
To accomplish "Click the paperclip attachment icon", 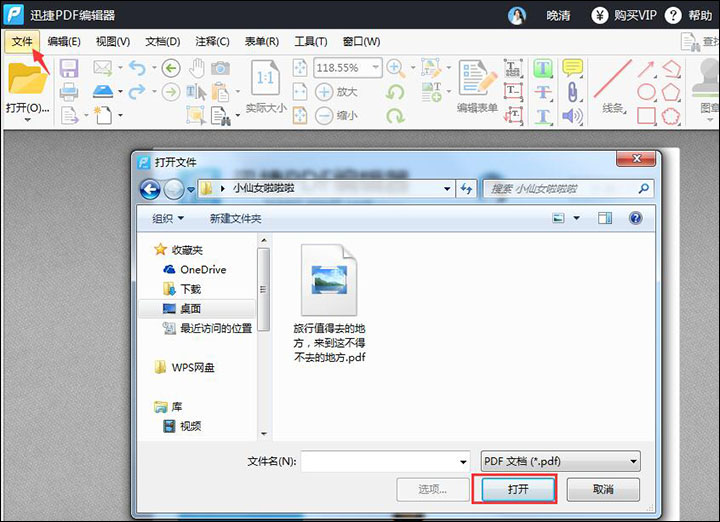I will (x=572, y=92).
